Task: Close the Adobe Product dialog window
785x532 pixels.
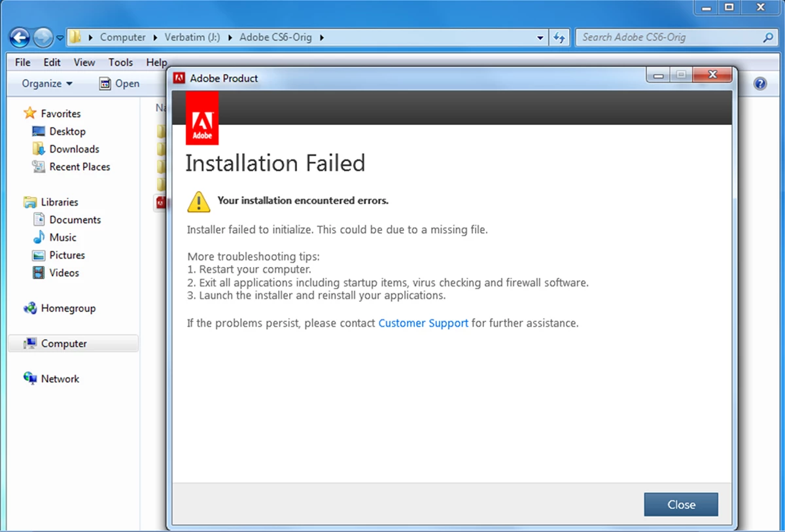Action: (712, 75)
